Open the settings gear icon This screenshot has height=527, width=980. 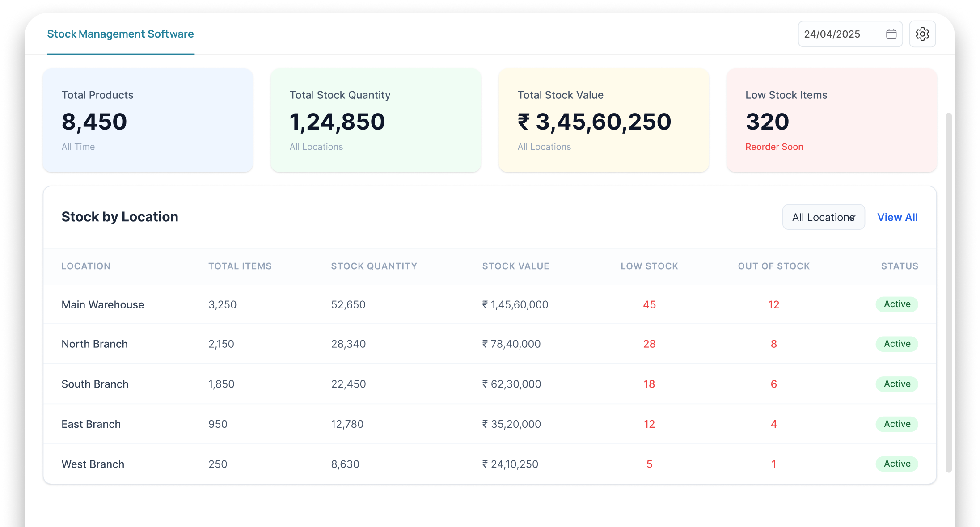coord(922,34)
